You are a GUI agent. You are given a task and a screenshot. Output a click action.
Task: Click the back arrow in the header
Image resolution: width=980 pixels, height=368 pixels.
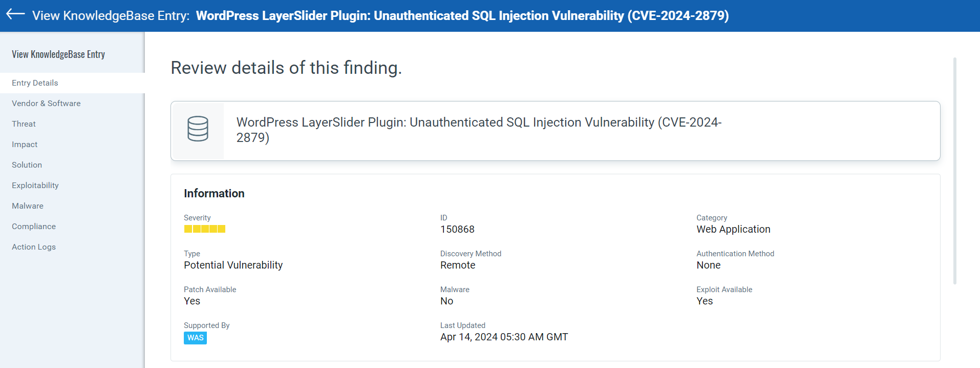coord(15,15)
